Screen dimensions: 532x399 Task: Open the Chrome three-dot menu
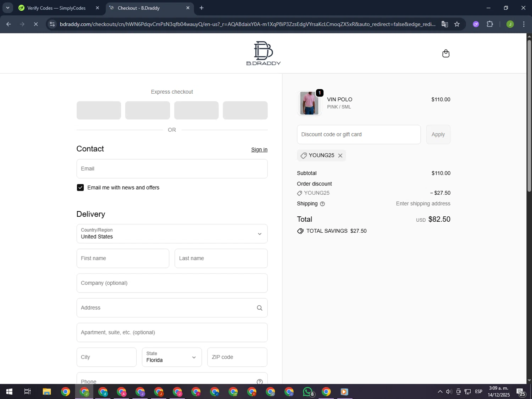pos(524,24)
